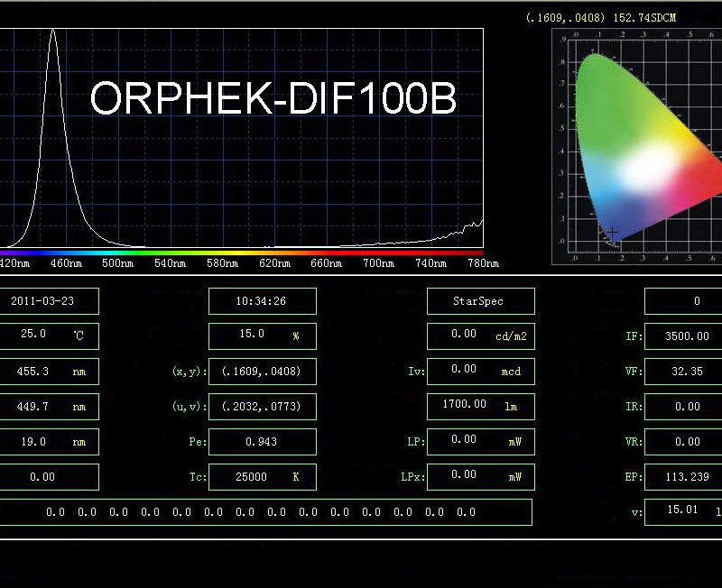Click the Tc: label

[x=198, y=477]
